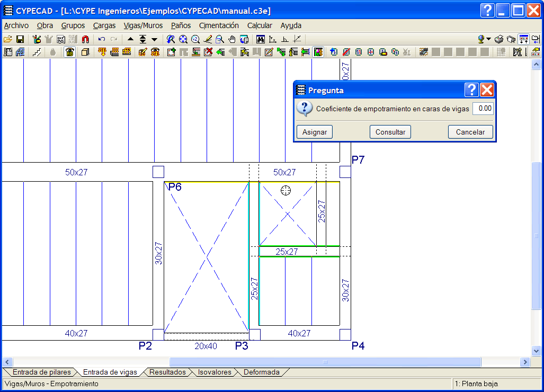Open the Cimentación menu
The height and width of the screenshot is (392, 544).
pyautogui.click(x=219, y=25)
